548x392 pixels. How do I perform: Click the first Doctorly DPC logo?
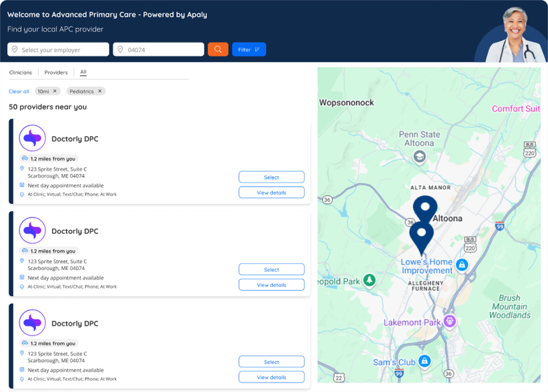[32, 138]
